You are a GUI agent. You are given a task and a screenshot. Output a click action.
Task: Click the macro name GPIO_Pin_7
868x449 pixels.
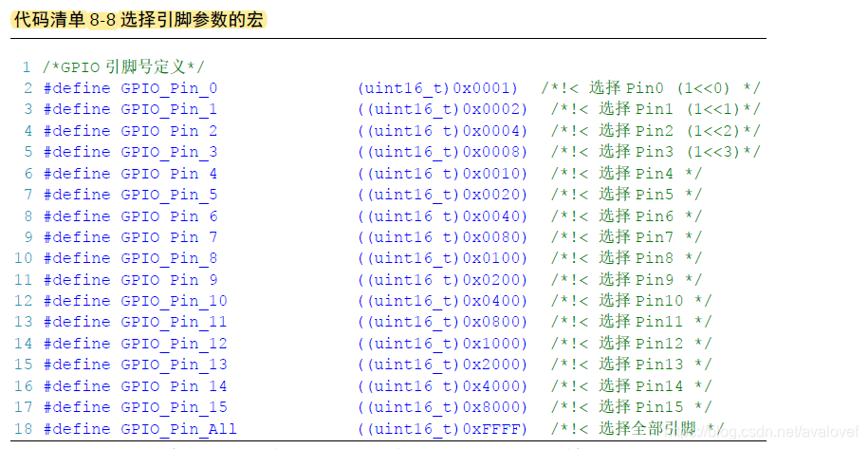pos(170,237)
